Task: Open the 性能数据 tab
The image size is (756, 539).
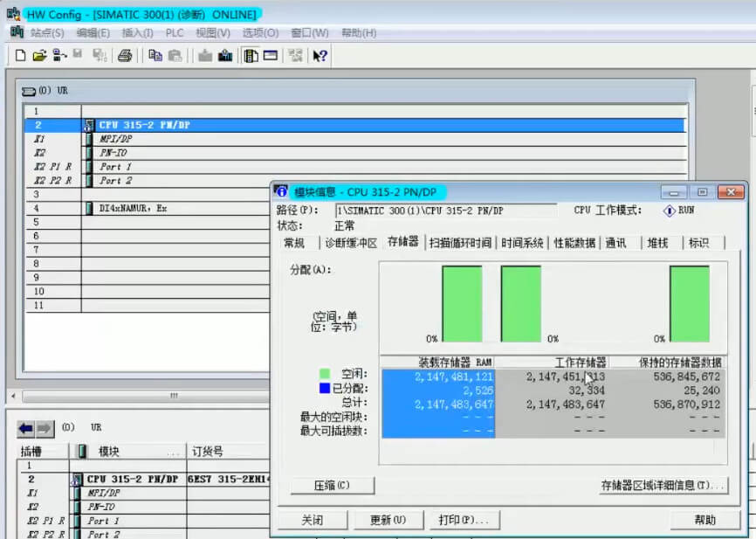Action: point(574,243)
